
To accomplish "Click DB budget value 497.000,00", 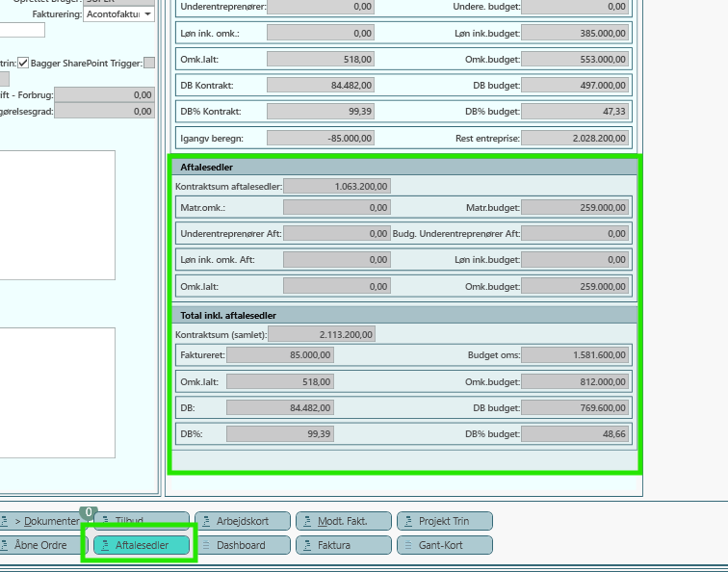I will [x=575, y=85].
